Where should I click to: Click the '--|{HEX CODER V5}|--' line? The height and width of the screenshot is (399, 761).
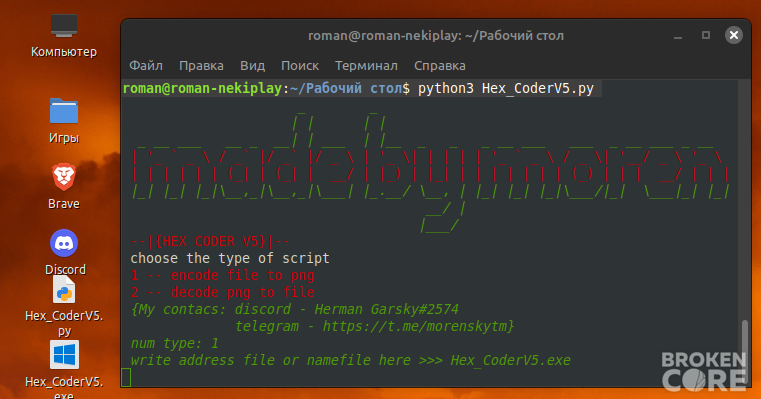[x=210, y=241]
